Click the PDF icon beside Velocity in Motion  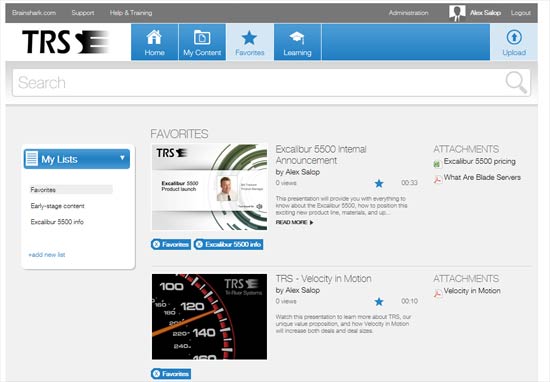[437, 293]
